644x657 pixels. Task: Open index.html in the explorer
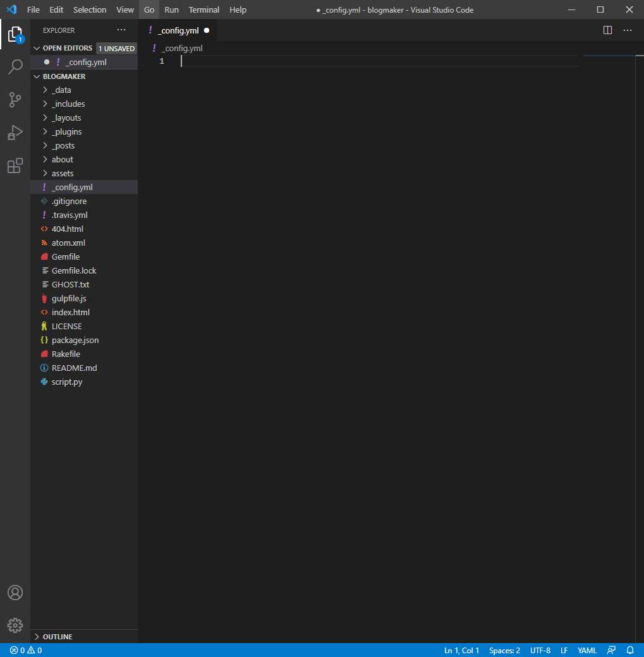click(x=84, y=312)
